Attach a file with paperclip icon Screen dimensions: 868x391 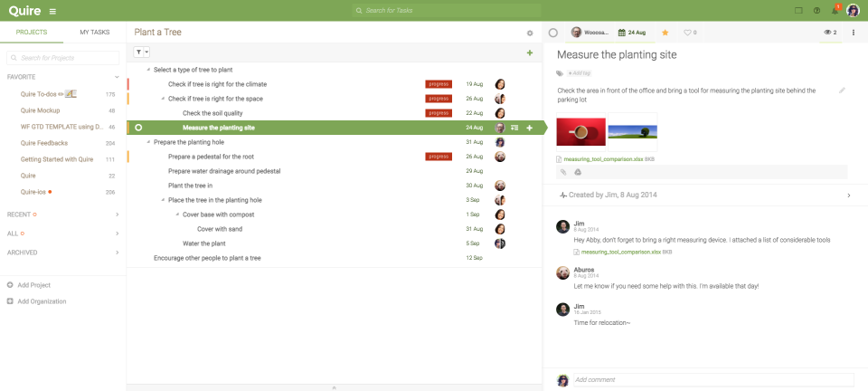coord(563,172)
